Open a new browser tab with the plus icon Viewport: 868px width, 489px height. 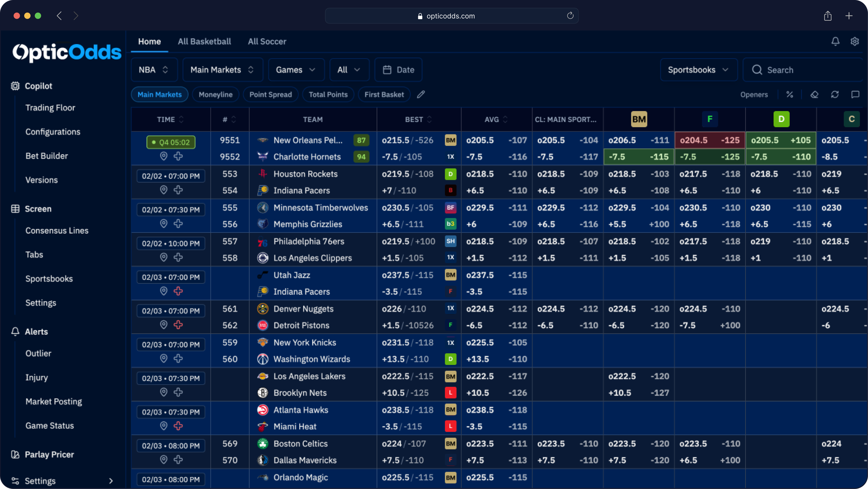coord(849,16)
